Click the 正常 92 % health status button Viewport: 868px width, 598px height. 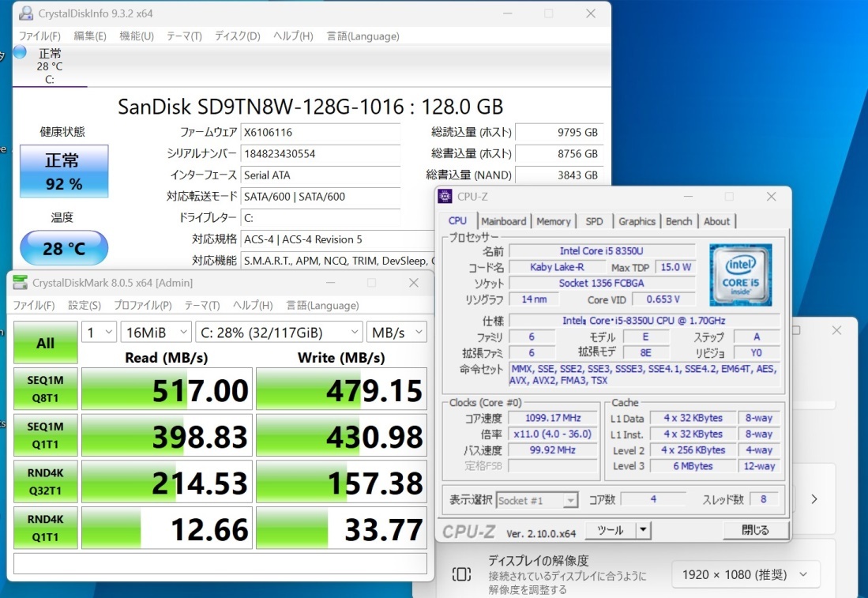(x=64, y=171)
